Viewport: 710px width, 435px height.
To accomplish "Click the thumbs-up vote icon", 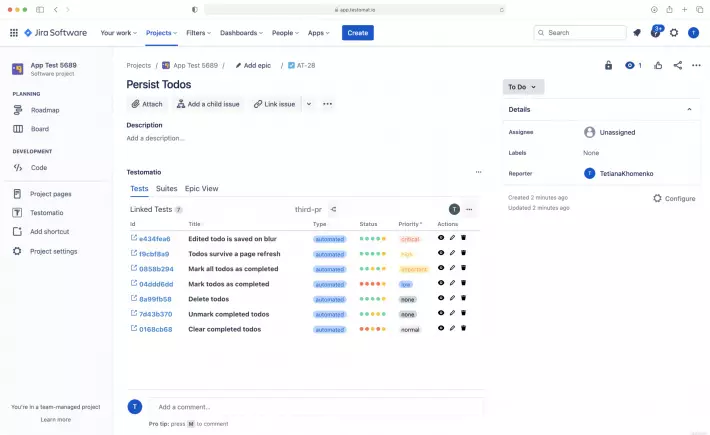I will click(658, 65).
